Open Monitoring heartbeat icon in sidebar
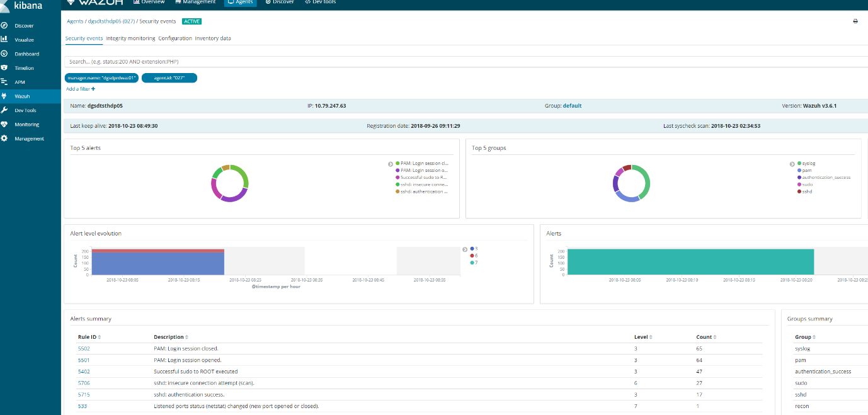Image resolution: width=868 pixels, height=415 pixels. click(4, 125)
